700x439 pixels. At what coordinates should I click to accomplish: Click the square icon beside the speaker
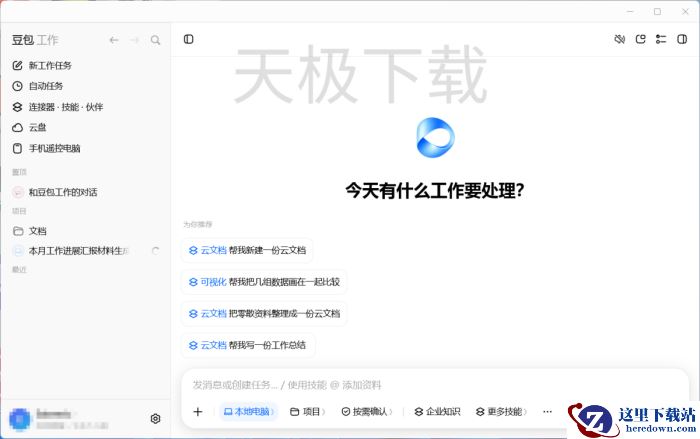641,39
